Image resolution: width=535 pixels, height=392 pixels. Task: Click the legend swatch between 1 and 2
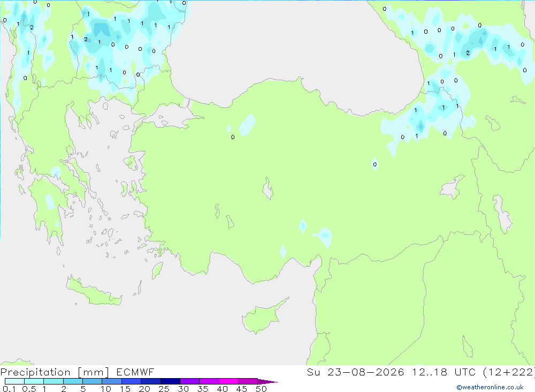(53, 381)
